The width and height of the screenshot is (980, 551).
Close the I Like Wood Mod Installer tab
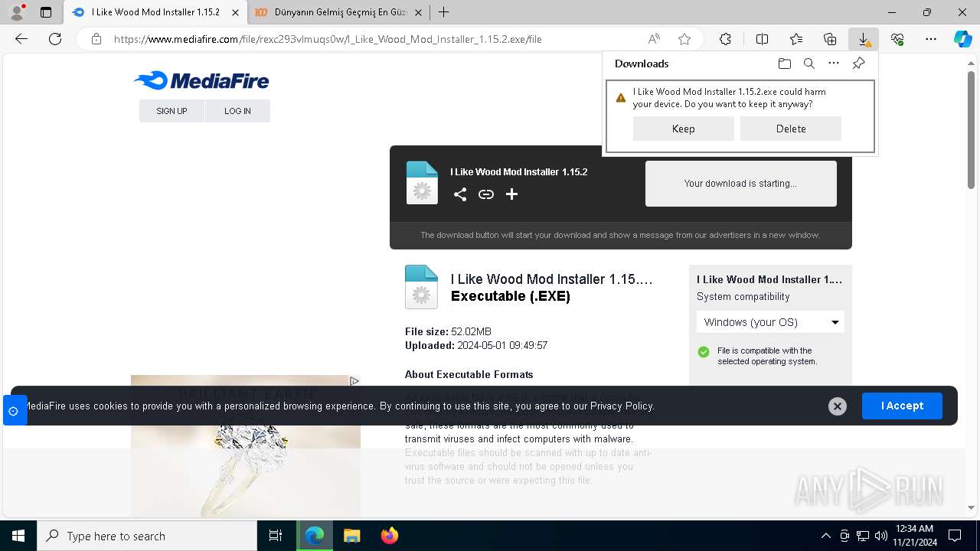tap(235, 12)
